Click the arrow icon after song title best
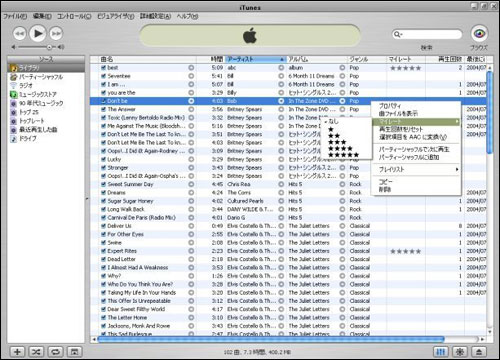This screenshot has height=360, width=500. [x=191, y=68]
